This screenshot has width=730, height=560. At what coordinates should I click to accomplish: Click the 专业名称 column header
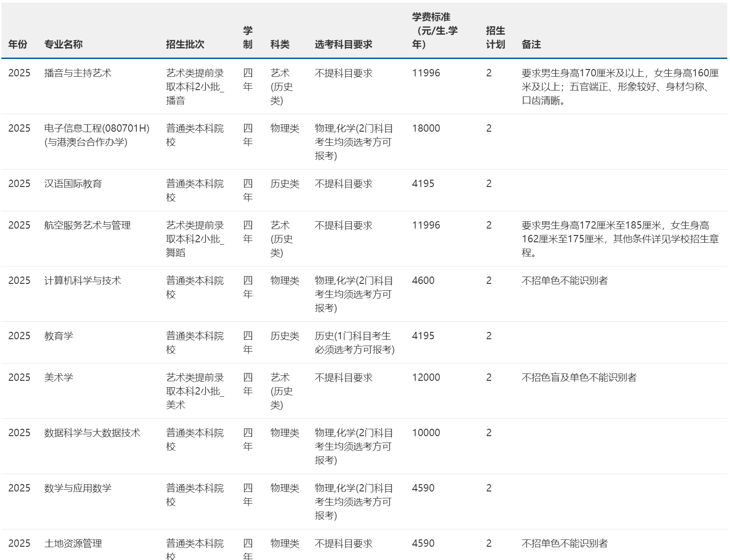coord(63,44)
